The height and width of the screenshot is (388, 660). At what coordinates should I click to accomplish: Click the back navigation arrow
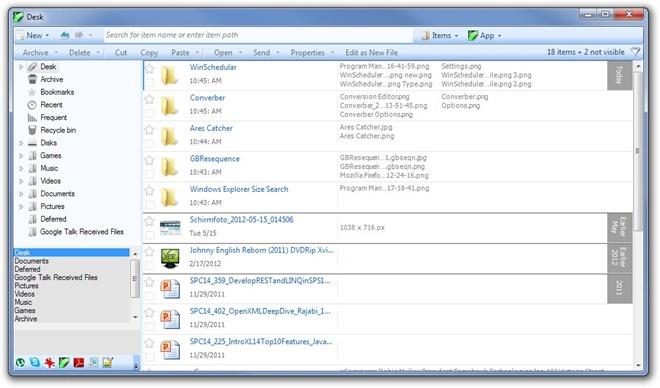tap(64, 35)
